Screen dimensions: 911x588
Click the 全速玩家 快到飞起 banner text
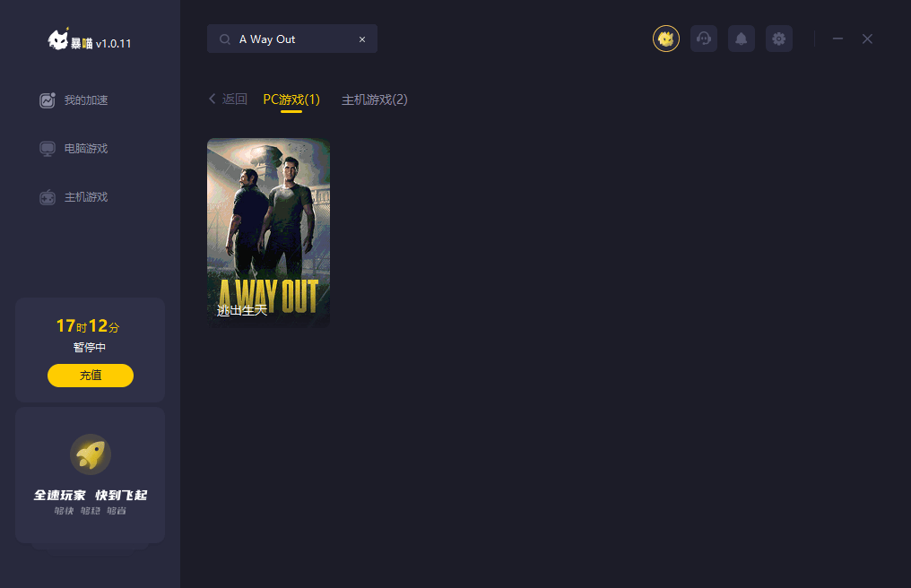[91, 495]
